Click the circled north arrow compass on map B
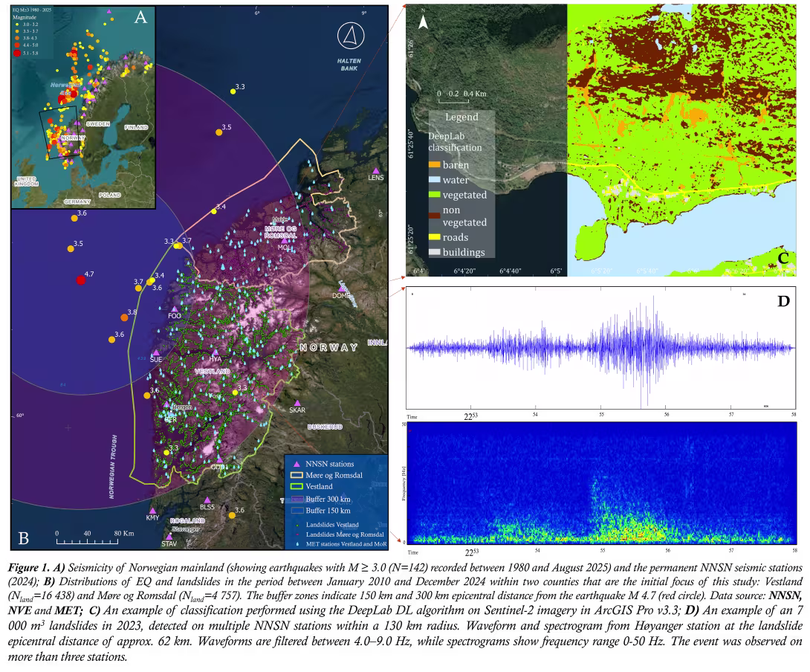The width and height of the screenshot is (810, 672). [350, 36]
